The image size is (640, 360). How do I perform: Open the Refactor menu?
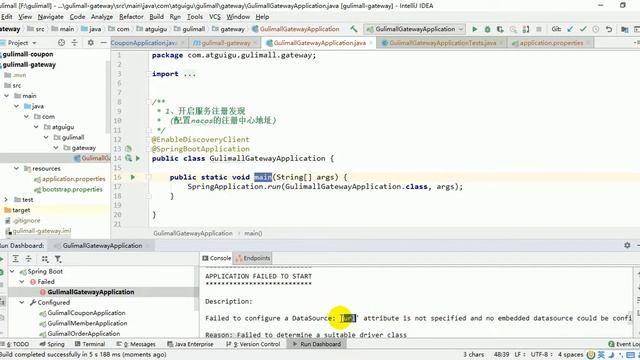[x=131, y=17]
